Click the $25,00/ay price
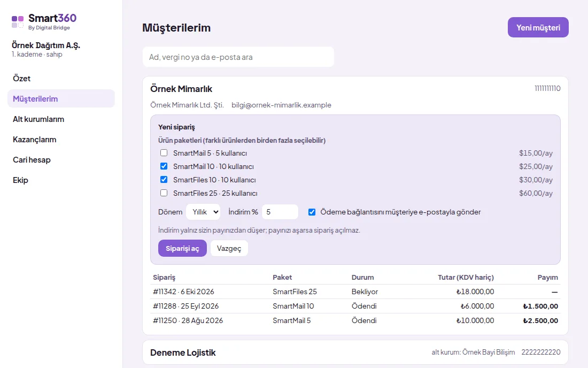 point(536,166)
